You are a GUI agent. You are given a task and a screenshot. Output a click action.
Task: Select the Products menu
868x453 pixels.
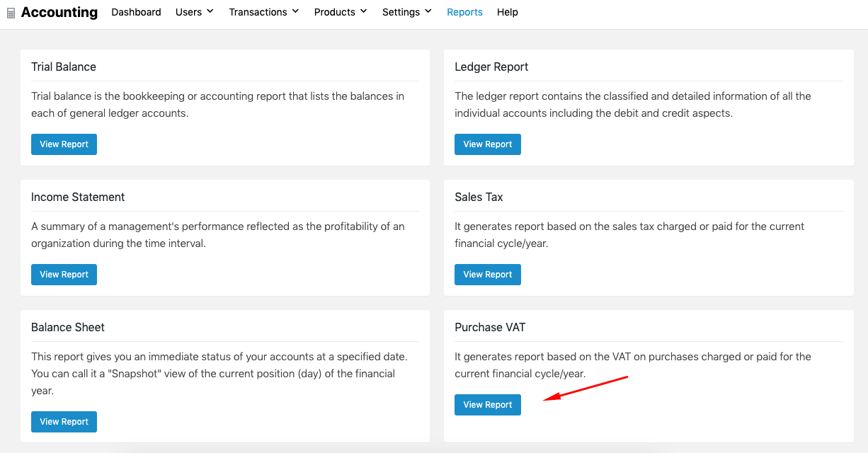pos(335,12)
